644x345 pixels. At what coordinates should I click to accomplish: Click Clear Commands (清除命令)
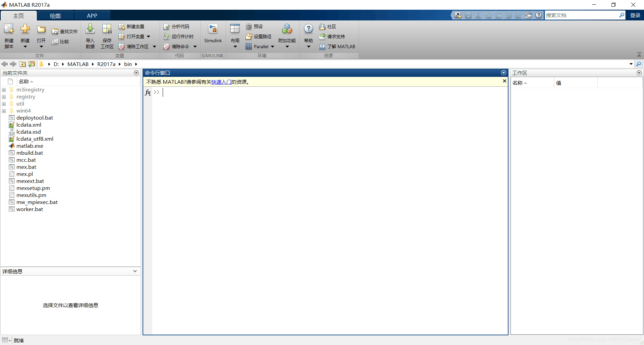click(176, 47)
